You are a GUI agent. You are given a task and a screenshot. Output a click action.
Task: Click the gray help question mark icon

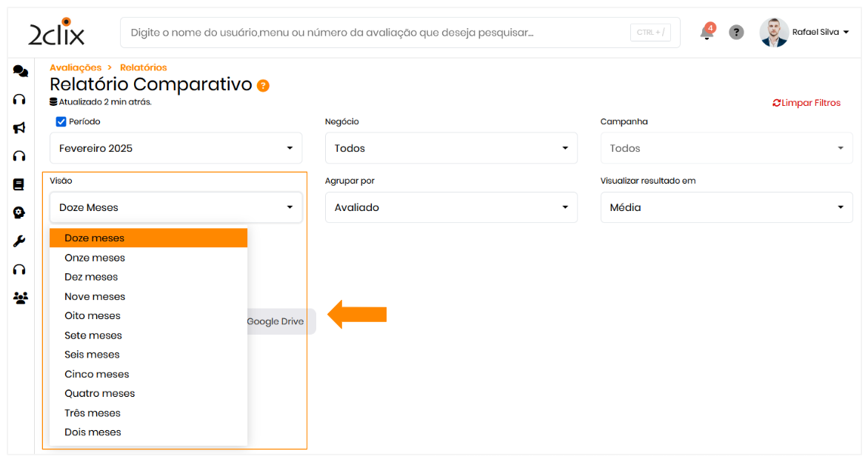click(735, 33)
